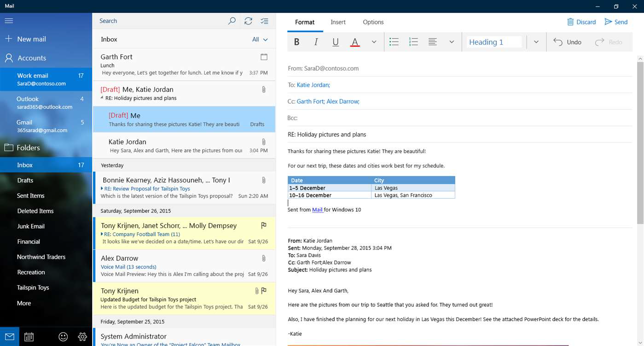Open the paragraph alignment dropdown

pyautogui.click(x=452, y=41)
